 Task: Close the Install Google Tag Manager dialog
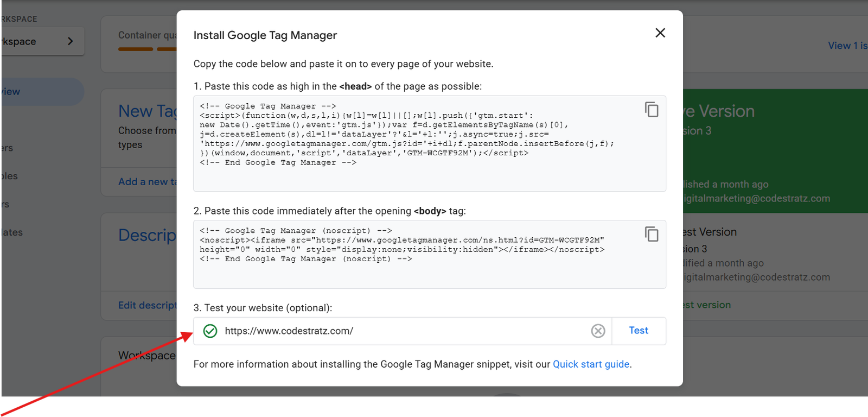pos(660,33)
